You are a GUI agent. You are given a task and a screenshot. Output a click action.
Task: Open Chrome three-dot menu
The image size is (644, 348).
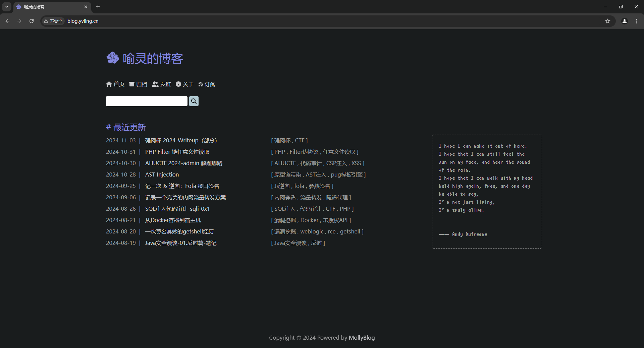pyautogui.click(x=636, y=21)
